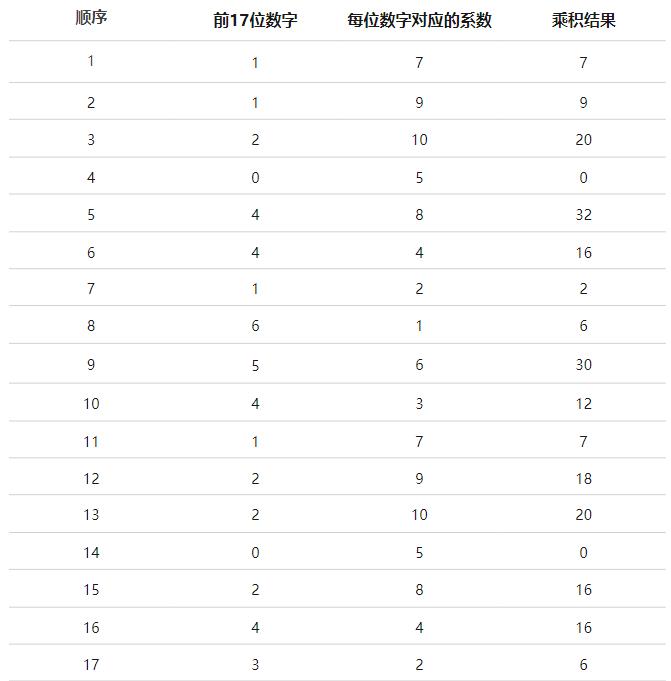The width and height of the screenshot is (671, 681).
Task: Click sequence number 15 in first column
Action: (x=91, y=590)
